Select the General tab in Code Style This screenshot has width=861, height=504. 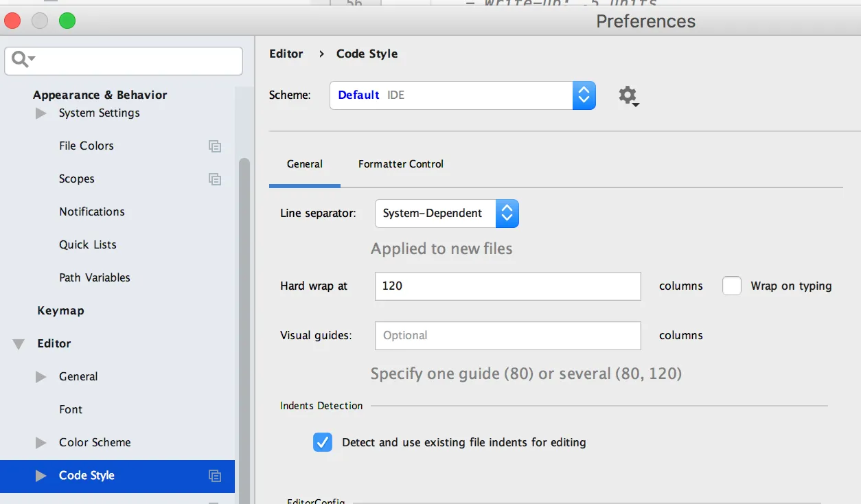(x=305, y=164)
